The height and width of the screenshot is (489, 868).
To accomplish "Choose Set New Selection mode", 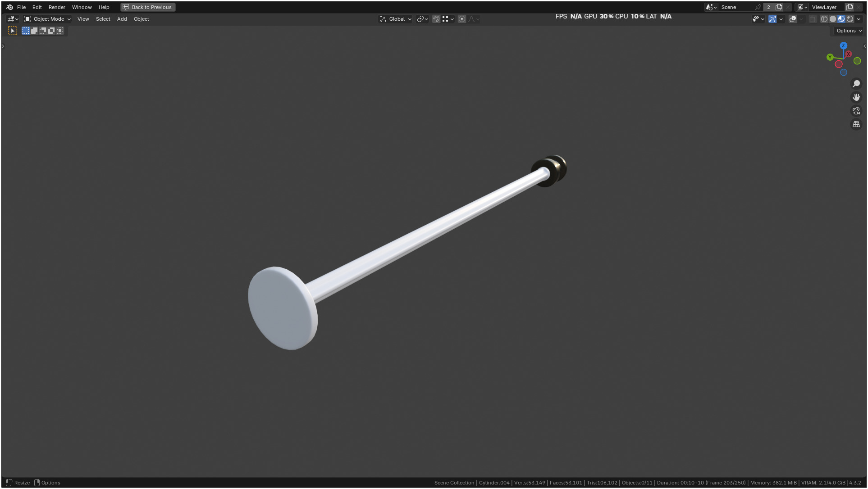I will point(26,31).
